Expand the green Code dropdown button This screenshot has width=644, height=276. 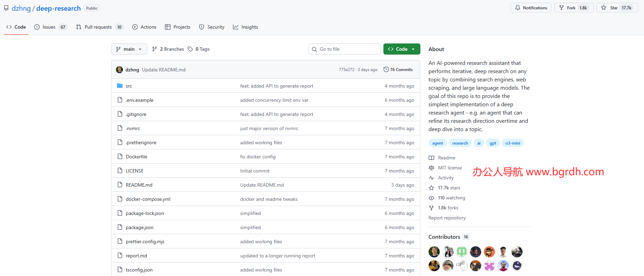(x=401, y=49)
